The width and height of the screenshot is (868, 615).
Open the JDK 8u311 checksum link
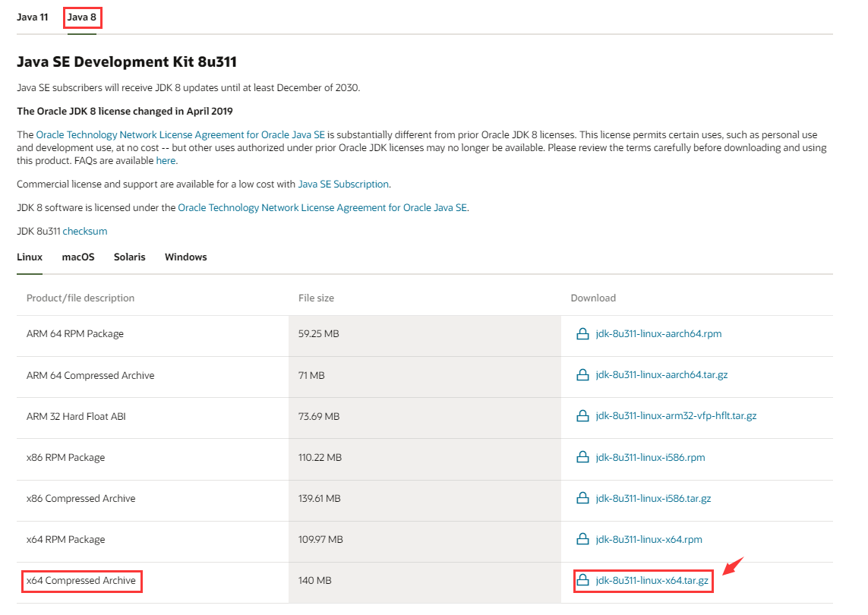[85, 232]
